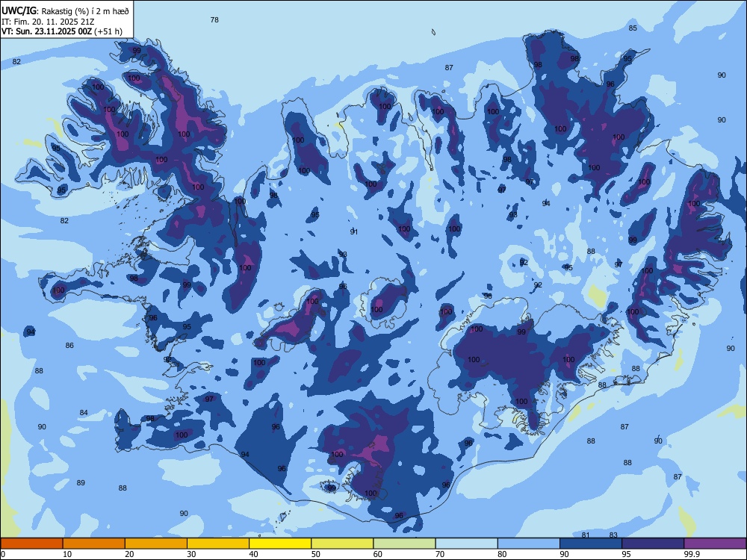747x560 pixels.
Task: Click the 70 legend scale label
Action: pos(440,554)
